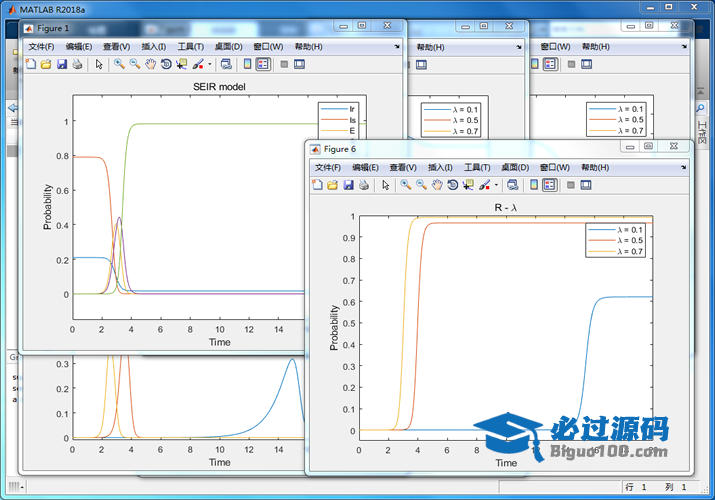Viewport: 715px width, 500px height.
Task: Open brush color dropdown arrow in Figure 6
Action: coord(496,185)
